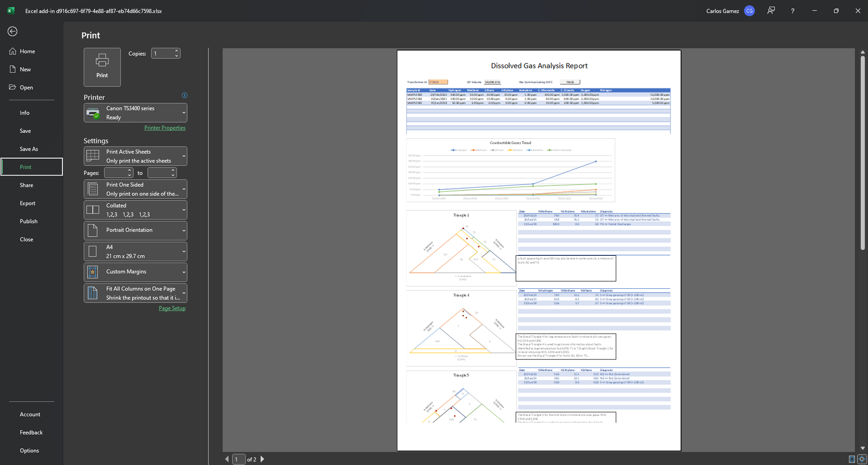Open the Printer Properties link

pyautogui.click(x=164, y=128)
